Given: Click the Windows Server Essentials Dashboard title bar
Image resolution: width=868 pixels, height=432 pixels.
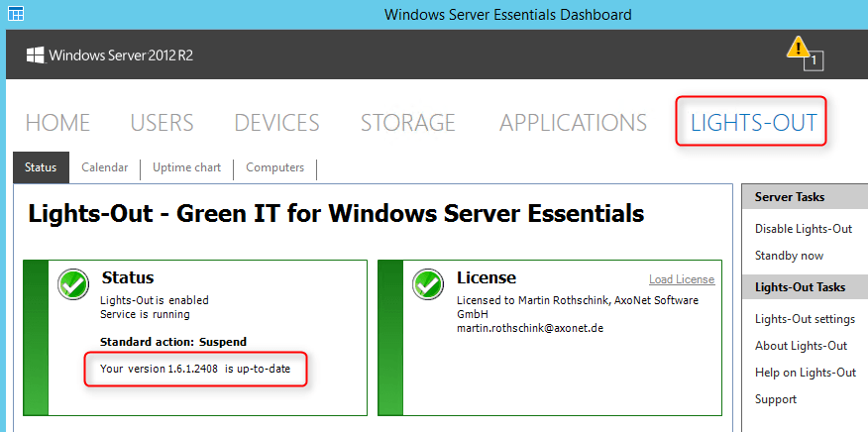Looking at the screenshot, I should tap(507, 15).
